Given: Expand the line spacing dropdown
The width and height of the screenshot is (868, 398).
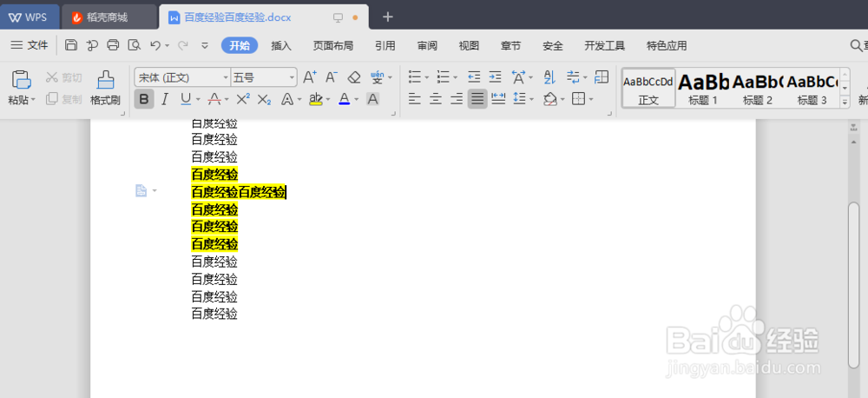Looking at the screenshot, I should pyautogui.click(x=531, y=100).
